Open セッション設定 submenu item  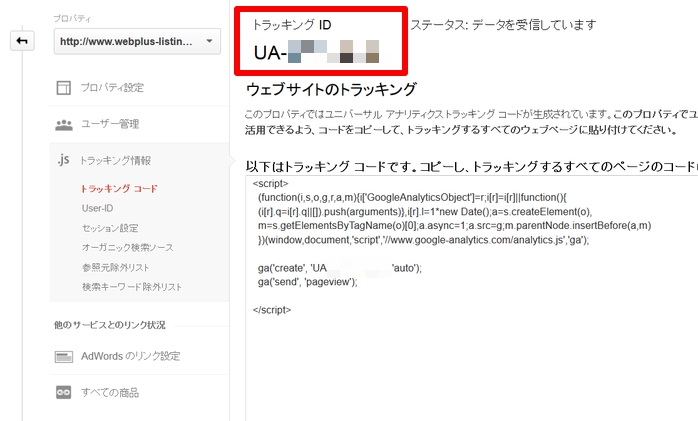[x=110, y=228]
